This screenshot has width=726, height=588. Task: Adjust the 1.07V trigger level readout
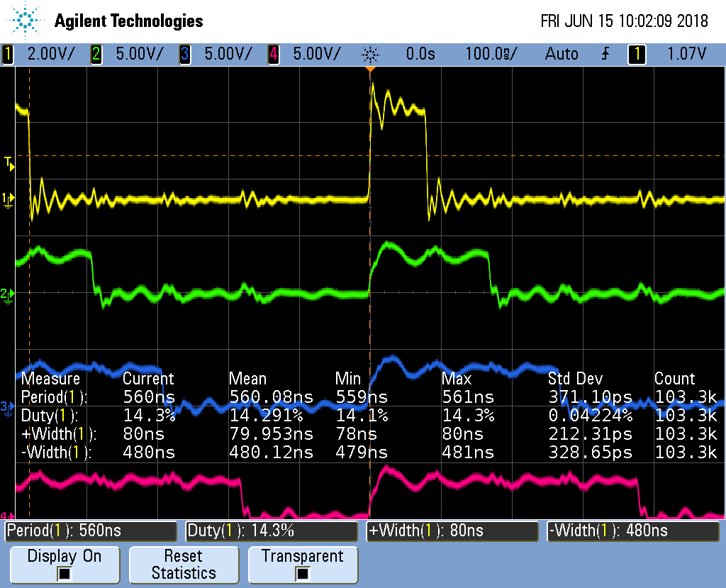(686, 54)
